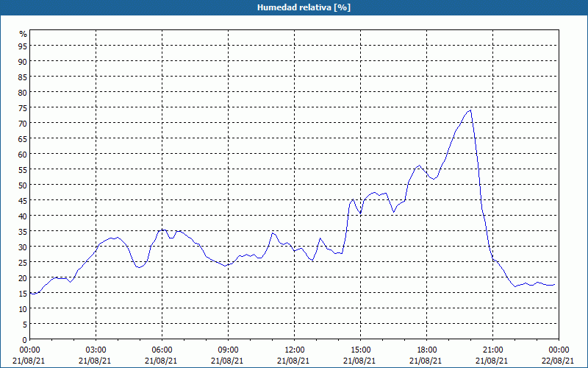This screenshot has width=588, height=368.
Task: Select the 95 y-axis label
Action: [23, 46]
